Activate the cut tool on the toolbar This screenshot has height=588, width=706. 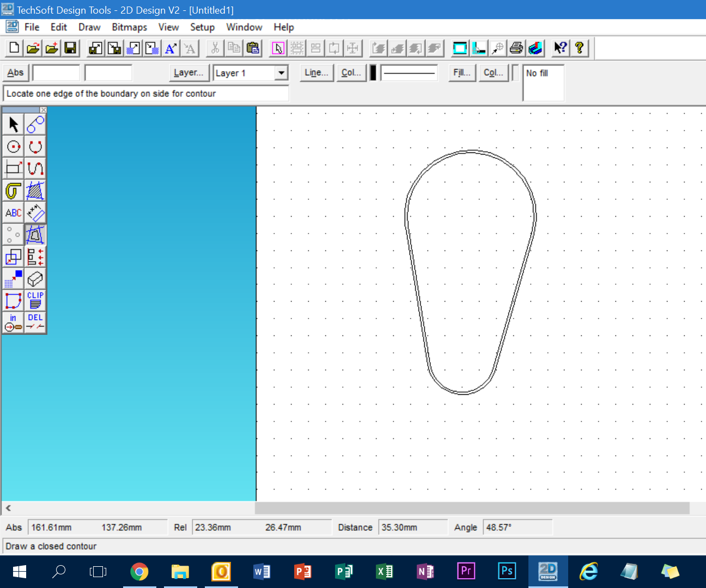214,48
